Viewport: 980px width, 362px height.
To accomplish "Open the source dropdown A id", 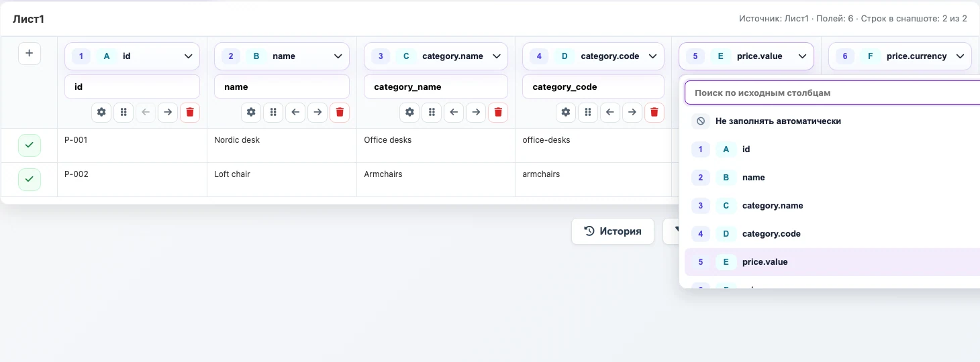I will [132, 56].
